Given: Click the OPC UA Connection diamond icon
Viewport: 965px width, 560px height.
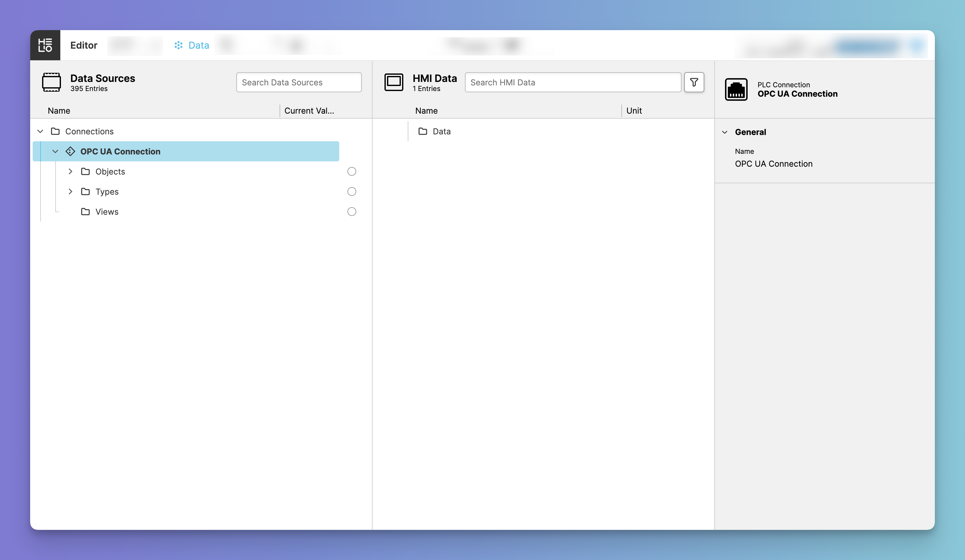Looking at the screenshot, I should [x=70, y=152].
